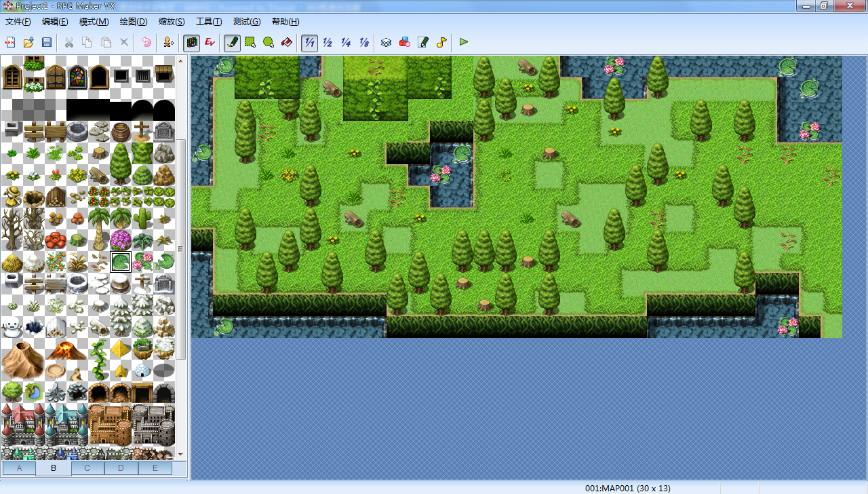Screen dimensions: 868x494
Task: Open the 缩放(S) menu
Action: (172, 22)
